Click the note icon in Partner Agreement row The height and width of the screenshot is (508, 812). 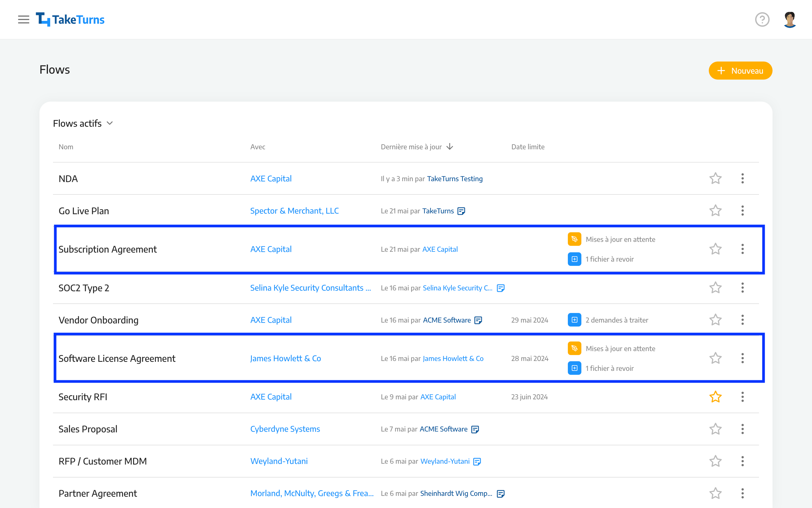(501, 494)
